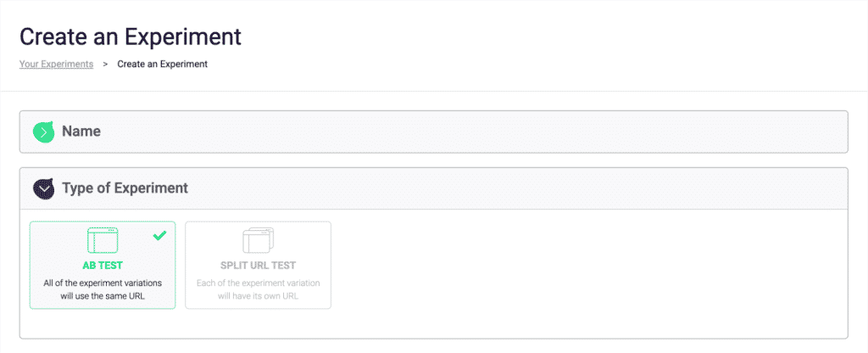Click the breadcrumb separator arrow
The height and width of the screenshot is (353, 868).
(x=105, y=64)
